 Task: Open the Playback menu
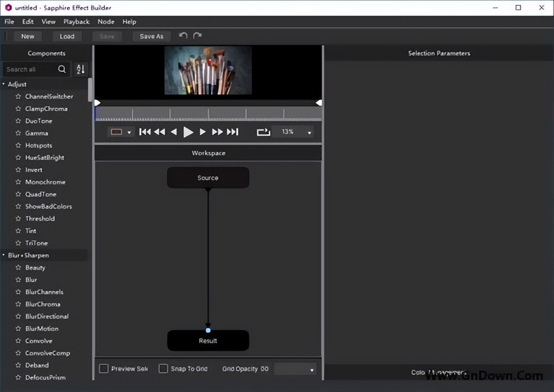[x=76, y=22]
